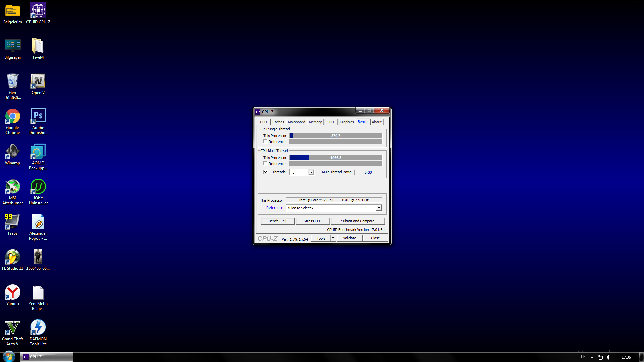
Task: Enable Multi Thread Reference checkbox
Action: coord(265,164)
